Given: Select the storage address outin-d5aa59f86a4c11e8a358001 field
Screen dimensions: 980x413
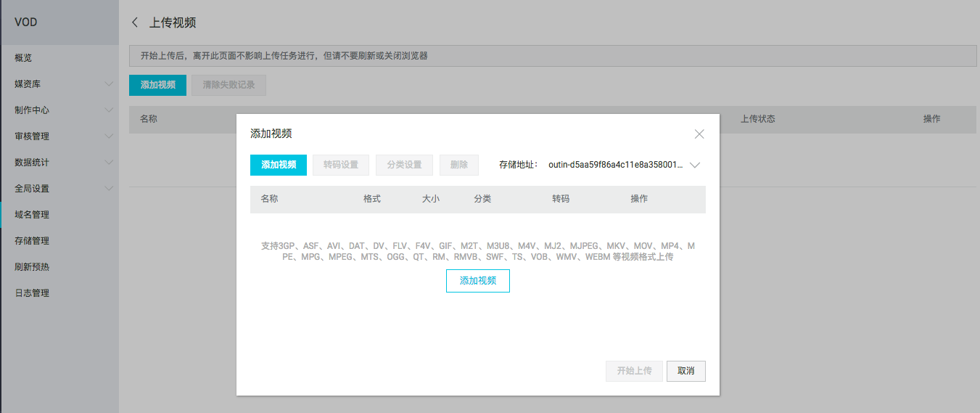Looking at the screenshot, I should point(615,165).
